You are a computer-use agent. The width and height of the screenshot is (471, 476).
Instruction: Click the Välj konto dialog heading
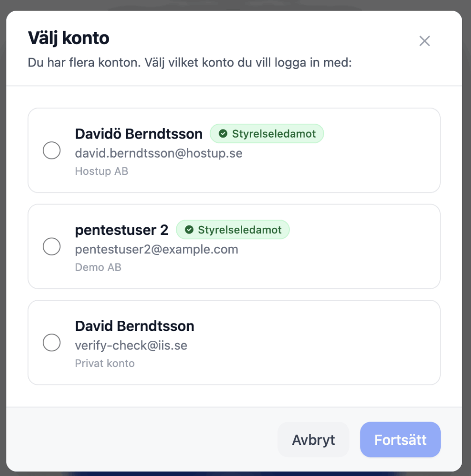tap(68, 38)
